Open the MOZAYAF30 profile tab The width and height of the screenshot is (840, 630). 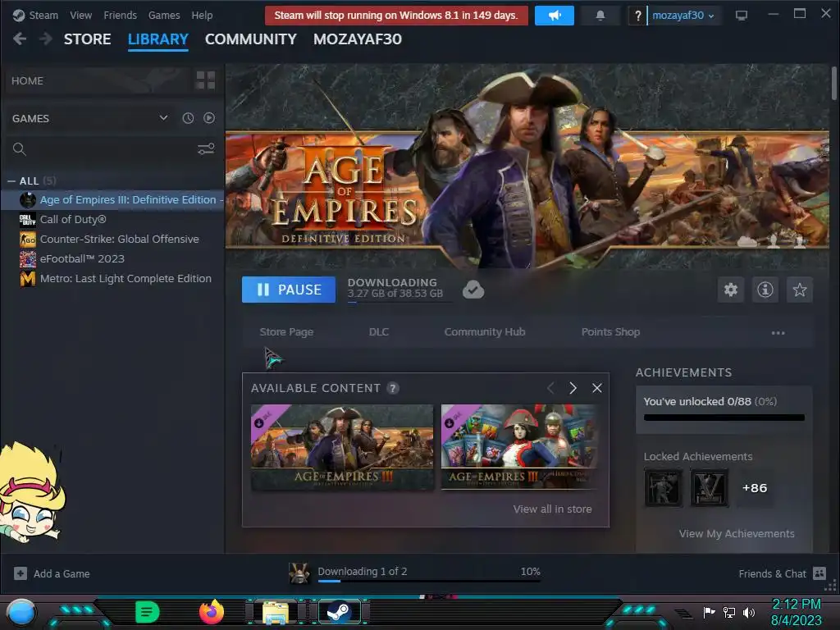pyautogui.click(x=358, y=39)
